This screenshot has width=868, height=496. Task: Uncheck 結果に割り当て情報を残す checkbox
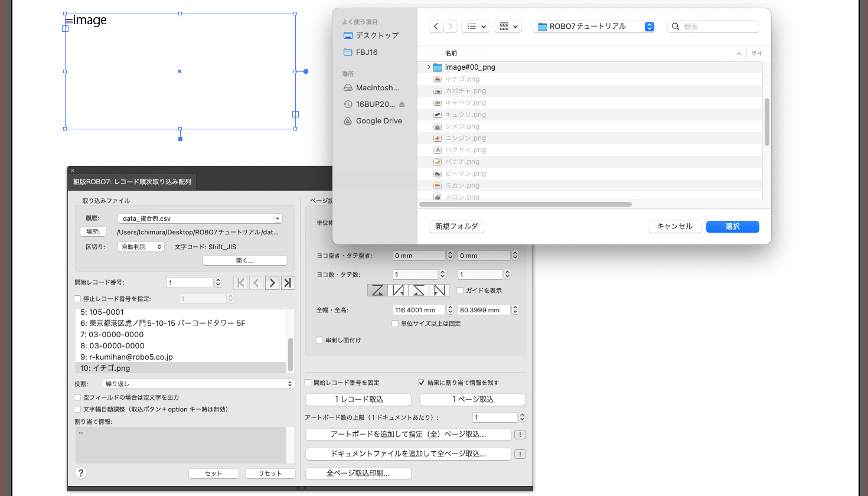click(422, 383)
